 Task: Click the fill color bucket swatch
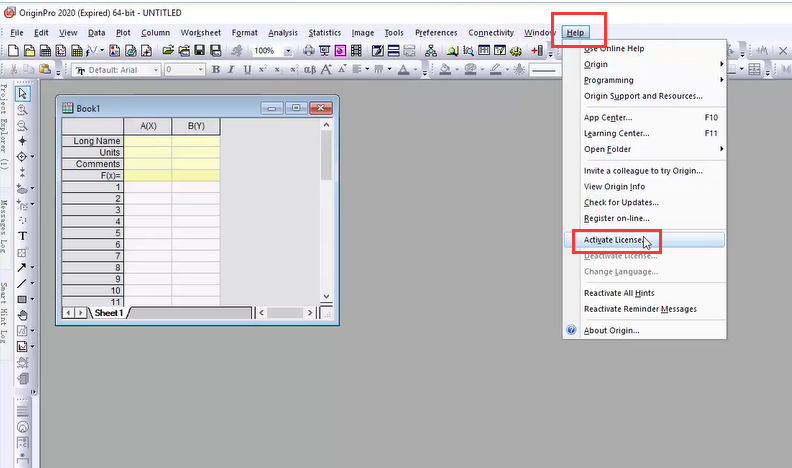[x=445, y=70]
